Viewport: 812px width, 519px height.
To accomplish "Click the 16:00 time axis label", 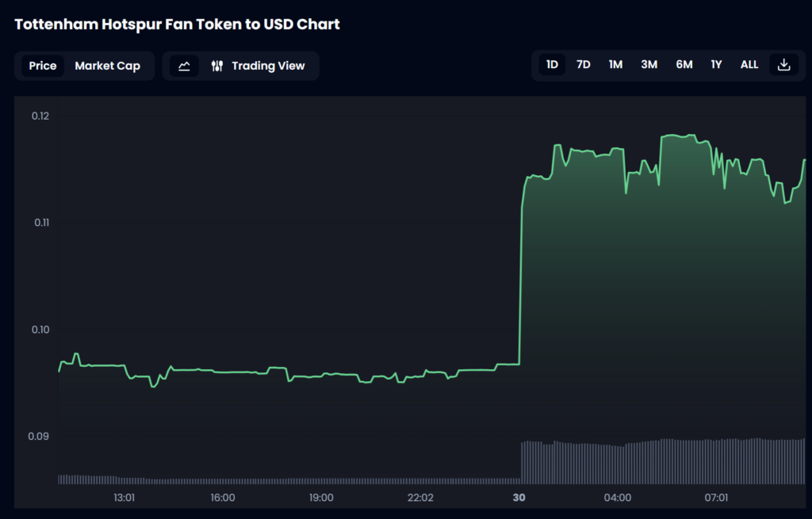I will tap(223, 498).
